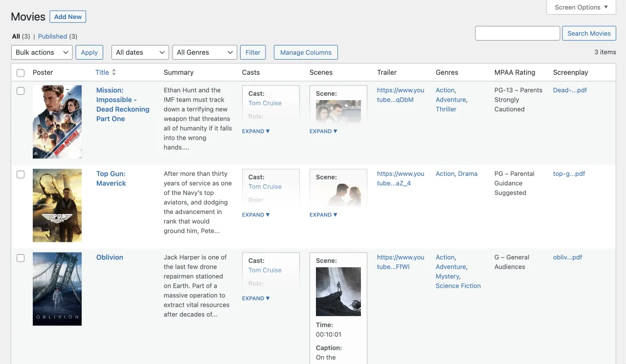Click the Screenplay column header

(x=570, y=72)
